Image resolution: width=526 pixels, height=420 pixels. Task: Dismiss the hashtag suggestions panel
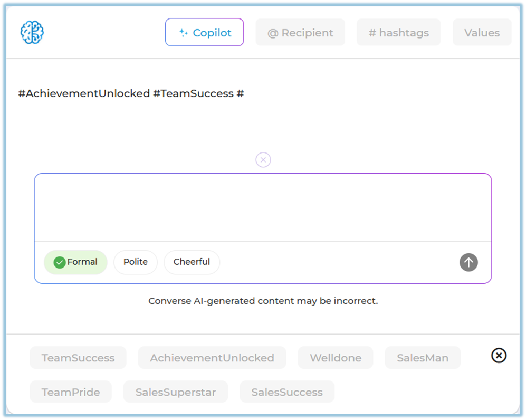499,356
